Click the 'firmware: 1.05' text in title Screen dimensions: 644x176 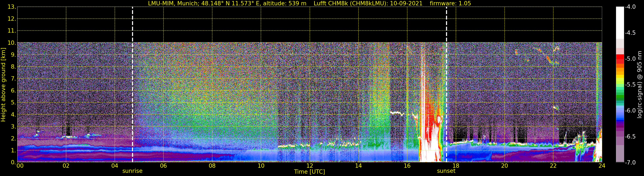(x=450, y=3)
